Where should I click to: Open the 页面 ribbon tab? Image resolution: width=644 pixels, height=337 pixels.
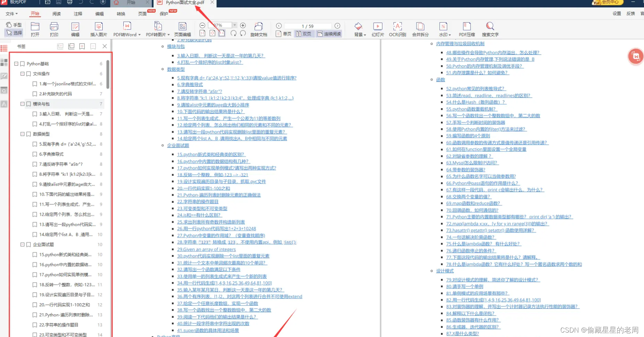pyautogui.click(x=142, y=14)
